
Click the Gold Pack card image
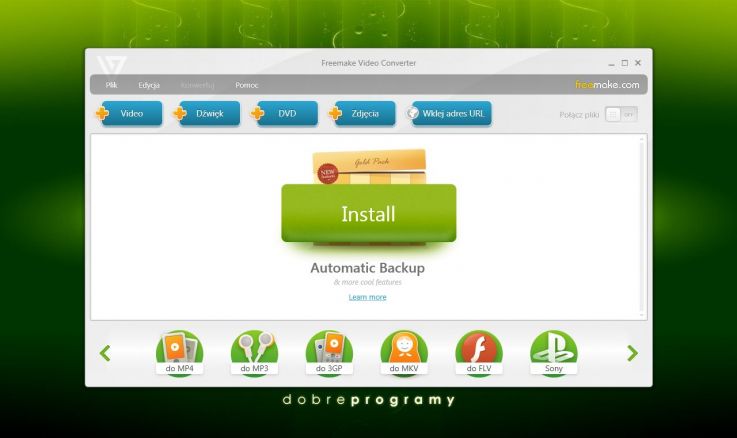click(x=370, y=167)
